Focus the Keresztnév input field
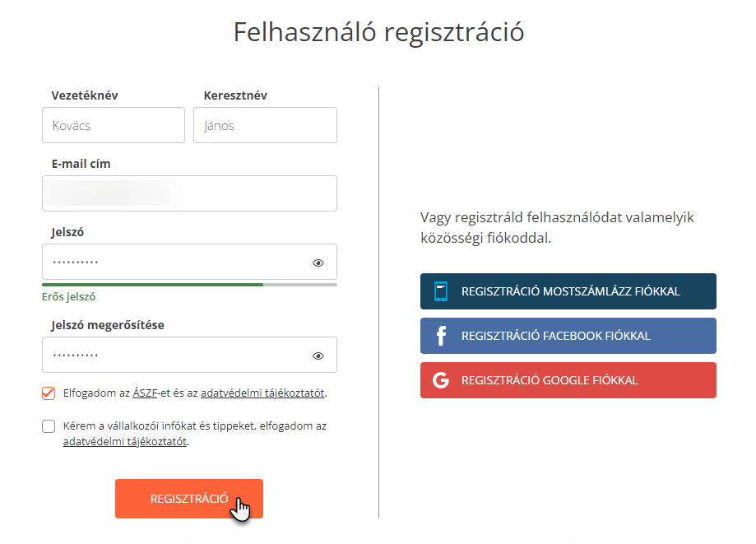The width and height of the screenshot is (756, 544). pyautogui.click(x=265, y=125)
